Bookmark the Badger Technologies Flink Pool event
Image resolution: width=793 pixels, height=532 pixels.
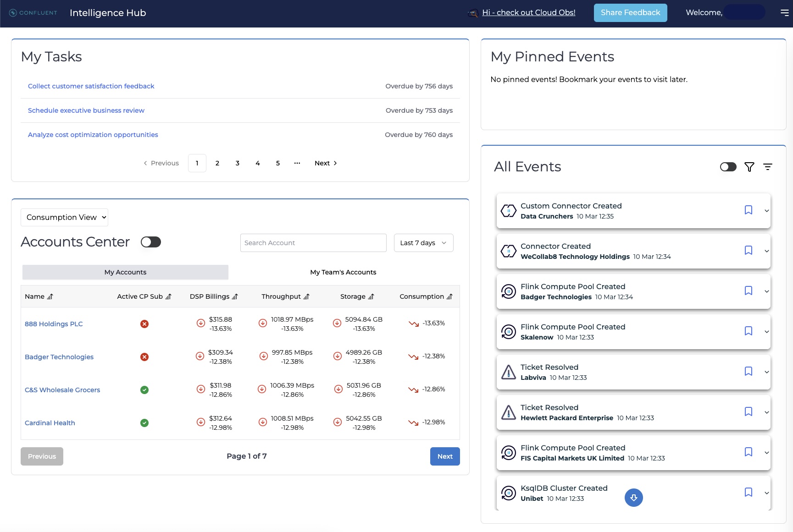tap(749, 291)
